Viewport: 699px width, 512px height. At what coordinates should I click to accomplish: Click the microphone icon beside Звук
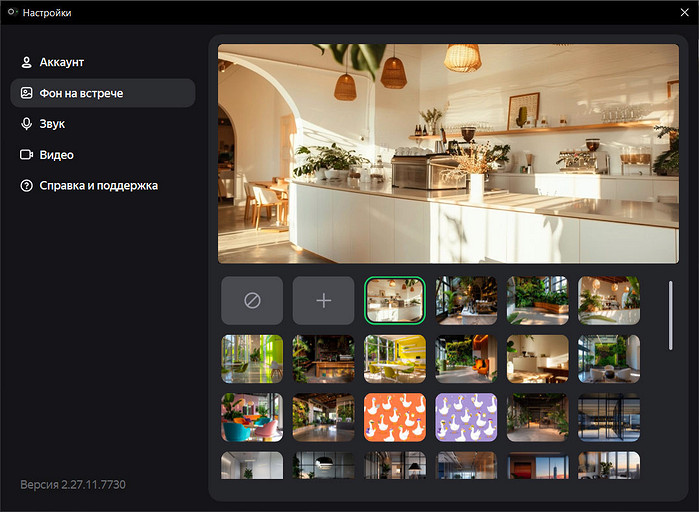coord(27,124)
